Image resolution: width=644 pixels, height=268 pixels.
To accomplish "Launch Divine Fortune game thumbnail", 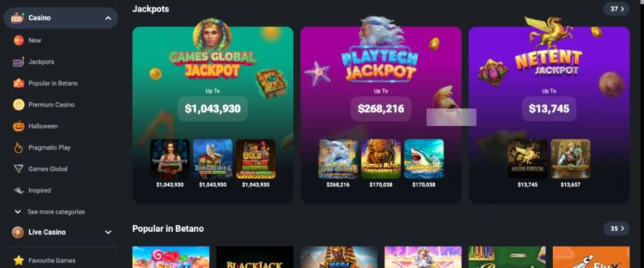I will tap(527, 159).
